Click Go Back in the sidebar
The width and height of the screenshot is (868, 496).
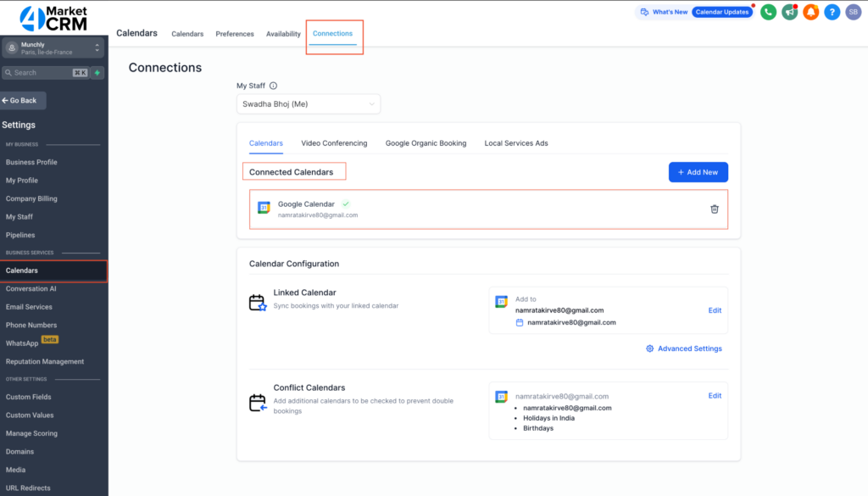[x=23, y=100]
